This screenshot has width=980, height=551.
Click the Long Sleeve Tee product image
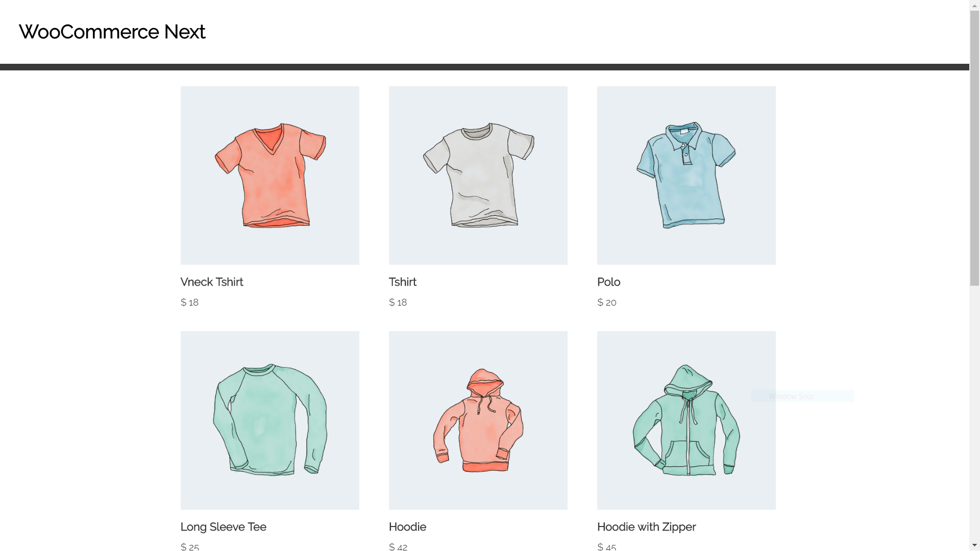coord(269,420)
